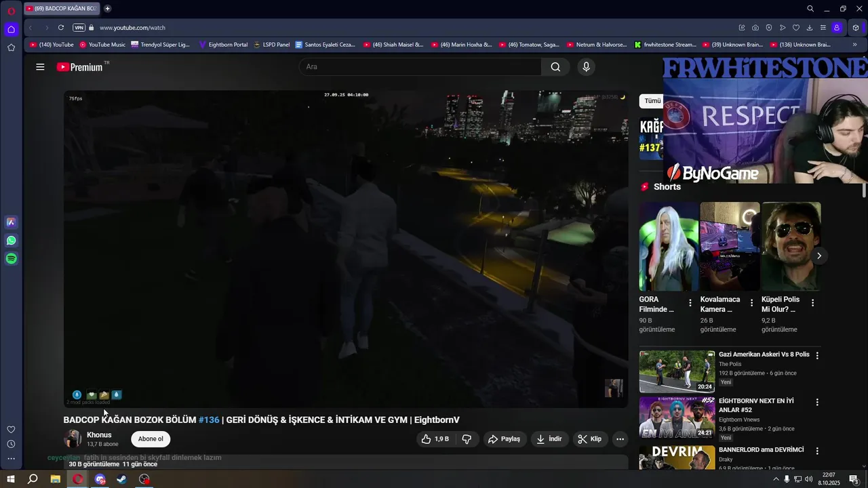868x488 pixels.
Task: Open the edit page pencil icon in the address bar
Action: (x=742, y=28)
